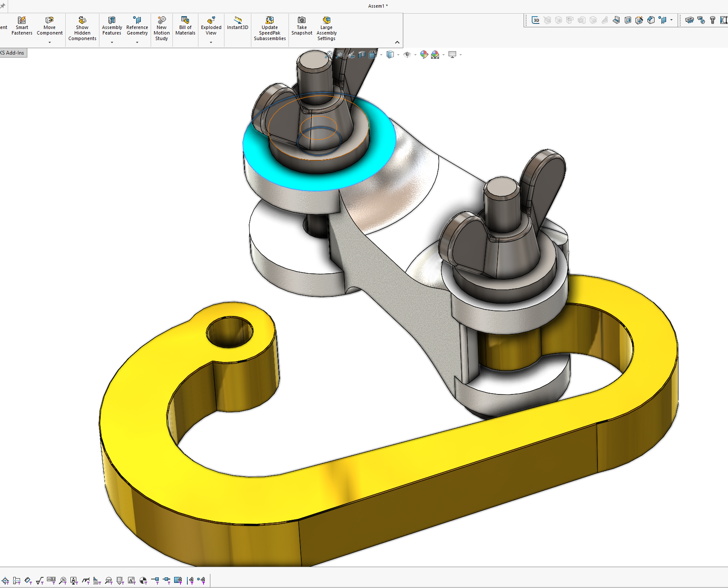Click the CircuitWorks chip icon
This screenshot has width=728, height=588.
click(x=690, y=20)
